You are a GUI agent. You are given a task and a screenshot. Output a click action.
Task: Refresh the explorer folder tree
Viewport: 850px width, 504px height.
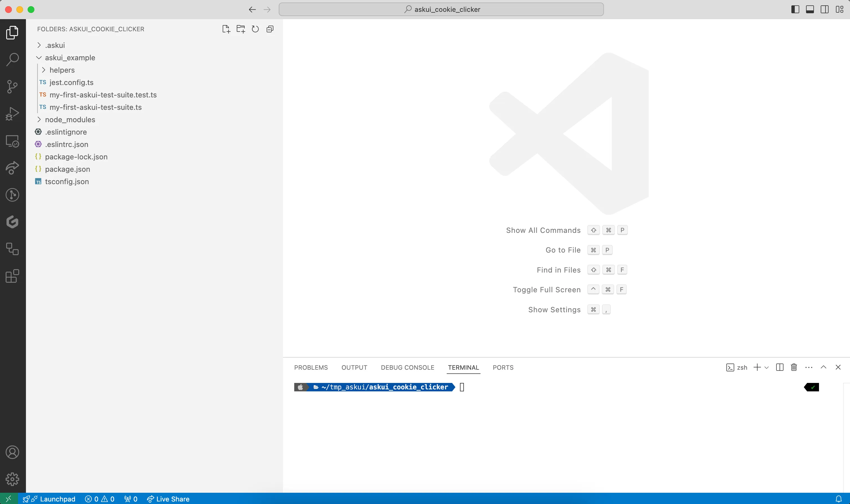point(255,29)
